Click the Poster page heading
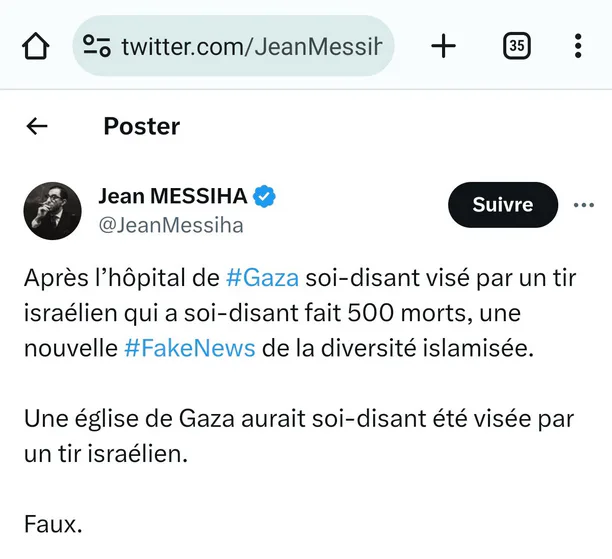This screenshot has height=559, width=612. coord(142,126)
